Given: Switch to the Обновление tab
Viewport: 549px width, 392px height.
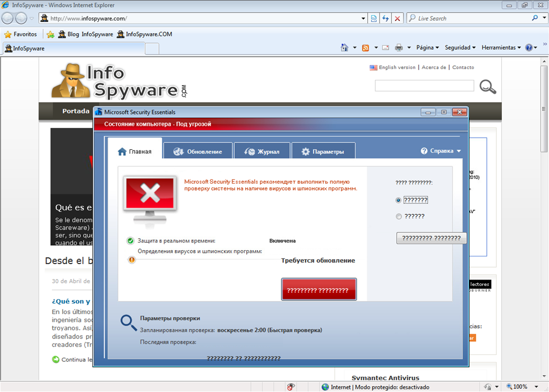Looking at the screenshot, I should [x=198, y=152].
